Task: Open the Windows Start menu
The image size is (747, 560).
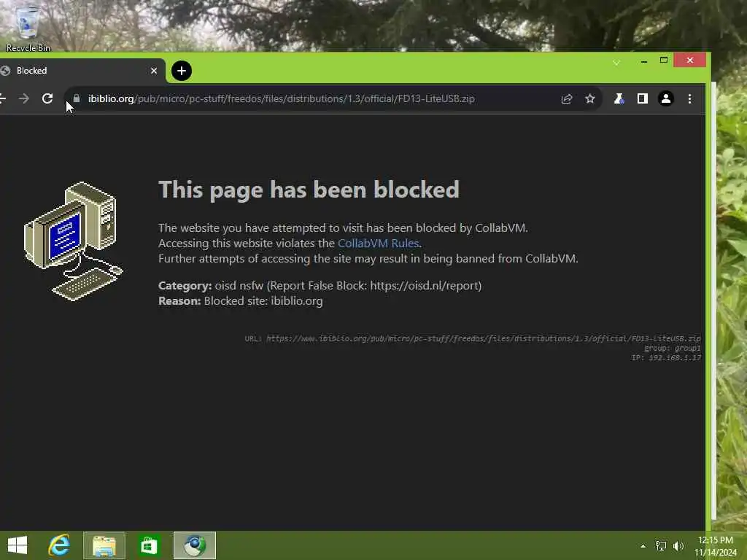Action: [18, 545]
